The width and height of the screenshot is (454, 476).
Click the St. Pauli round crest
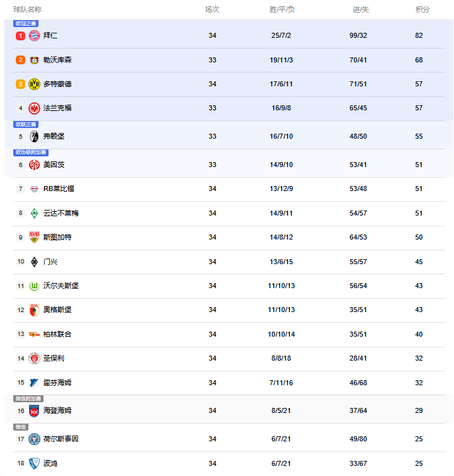click(34, 359)
